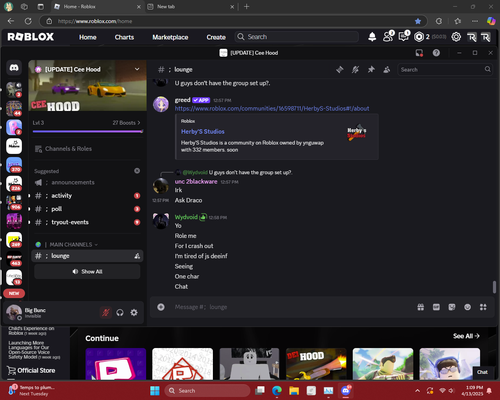Toggle notification settings in channel header
This screenshot has height=400, width=500.
[355, 70]
